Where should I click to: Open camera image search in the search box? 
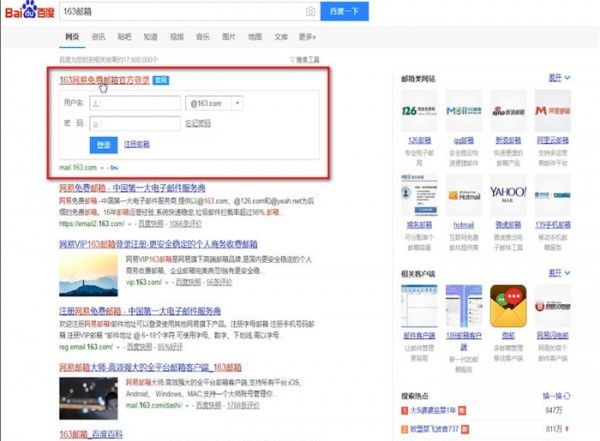[x=311, y=11]
